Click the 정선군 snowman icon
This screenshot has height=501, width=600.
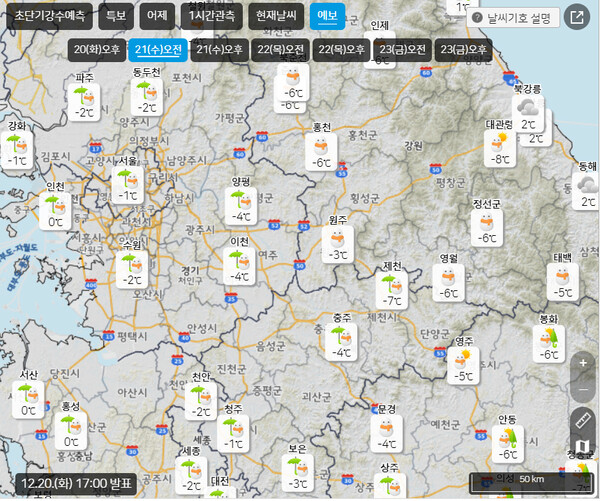(487, 228)
